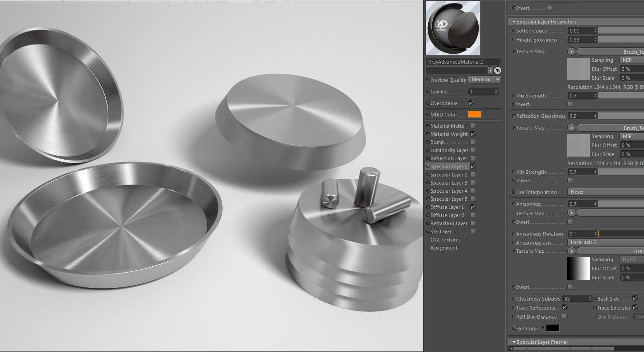
Task: Toggle the Trace Reflections checkbox
Action: pyautogui.click(x=565, y=307)
